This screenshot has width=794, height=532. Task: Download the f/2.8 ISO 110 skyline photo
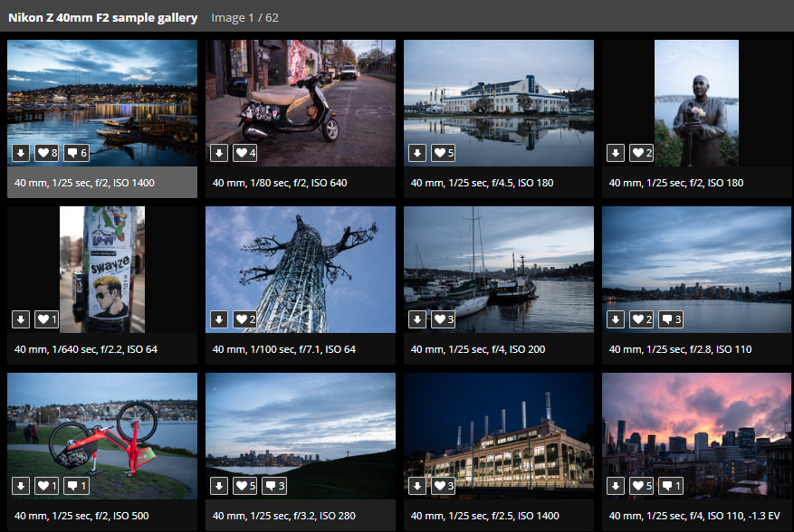(x=616, y=318)
